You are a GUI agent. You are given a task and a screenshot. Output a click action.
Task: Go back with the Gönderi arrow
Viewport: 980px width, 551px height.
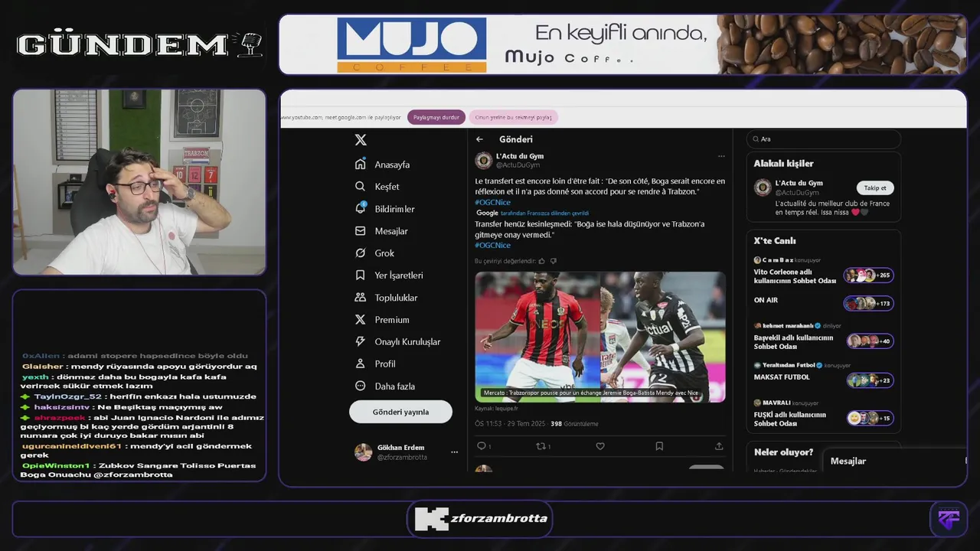pyautogui.click(x=479, y=139)
